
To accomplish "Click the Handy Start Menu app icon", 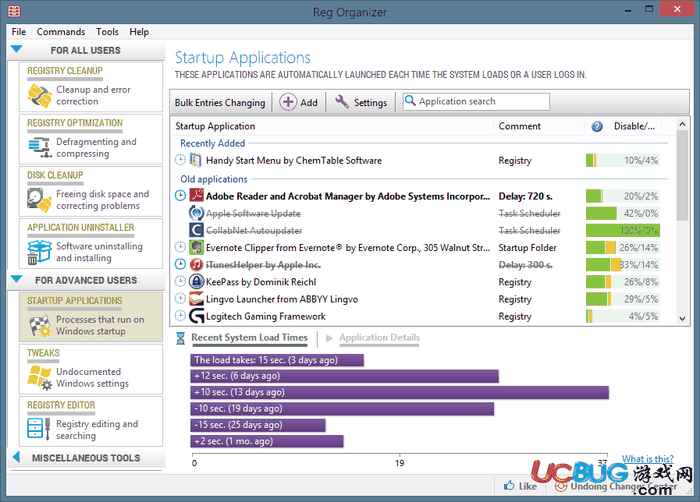I will [x=195, y=160].
